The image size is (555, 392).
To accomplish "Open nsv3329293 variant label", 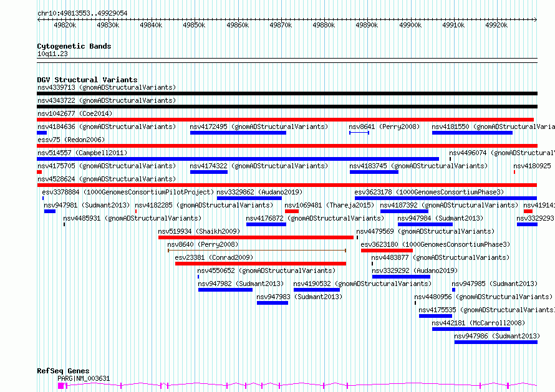I will [535, 218].
